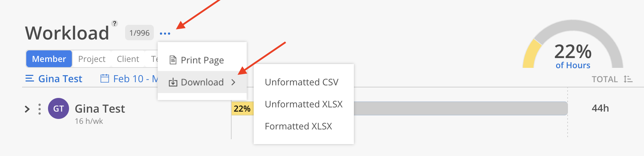Viewport: 644px width, 156px height.
Task: Toggle the TOTAL sort order icon
Action: click(x=628, y=79)
